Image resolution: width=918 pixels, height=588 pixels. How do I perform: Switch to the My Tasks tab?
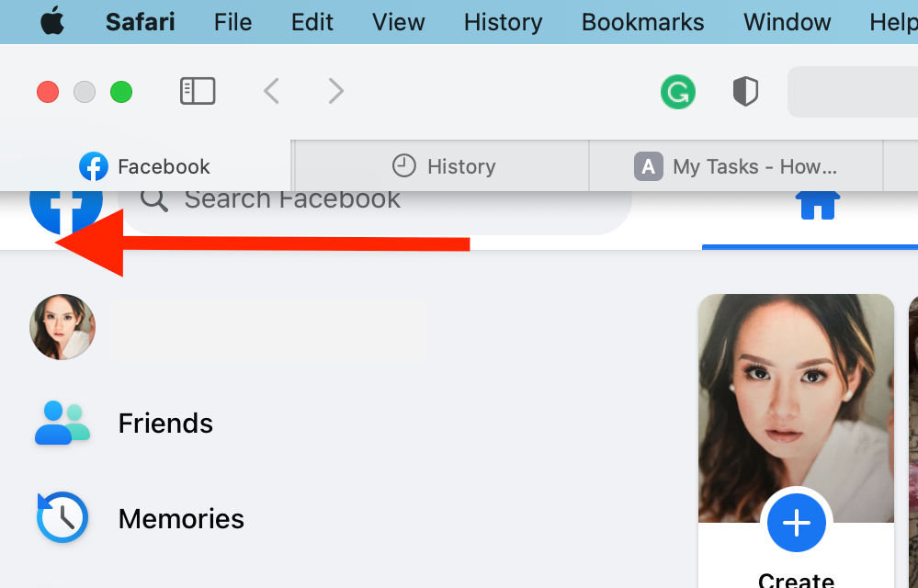click(x=735, y=166)
